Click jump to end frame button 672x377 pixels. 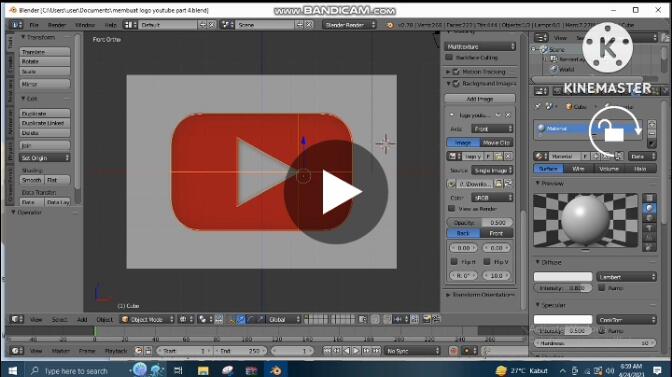376,351
